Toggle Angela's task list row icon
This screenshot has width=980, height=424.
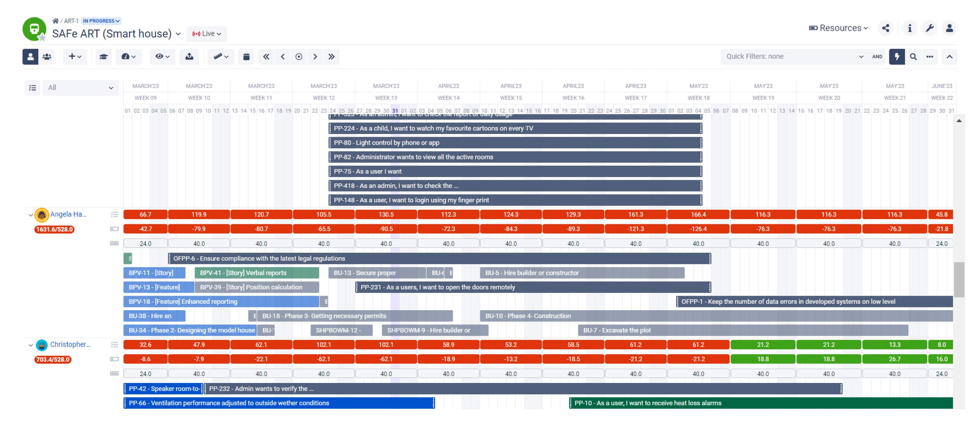coord(114,215)
